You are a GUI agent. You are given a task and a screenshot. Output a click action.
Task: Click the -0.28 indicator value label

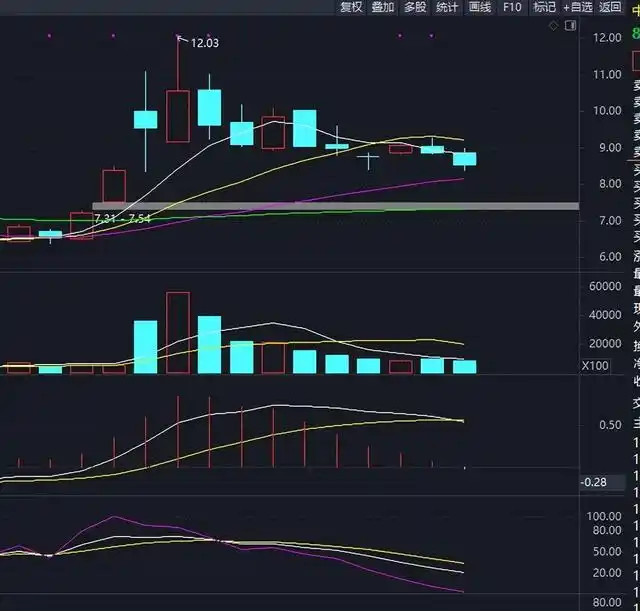click(593, 483)
